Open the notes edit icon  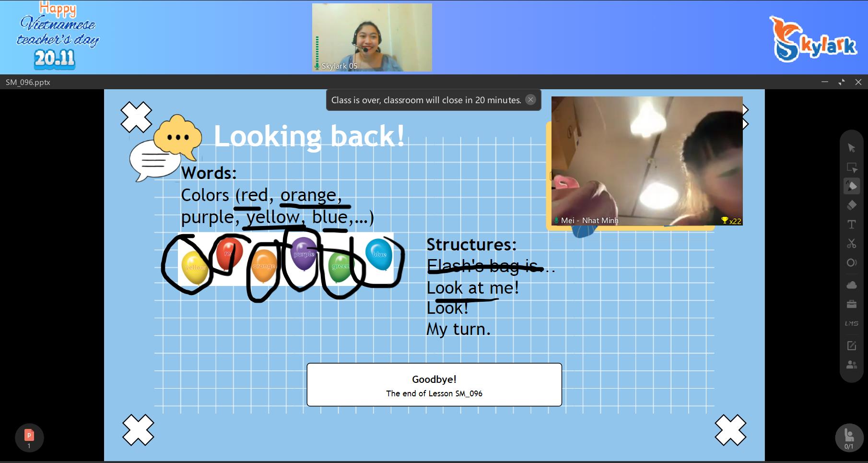pos(851,345)
